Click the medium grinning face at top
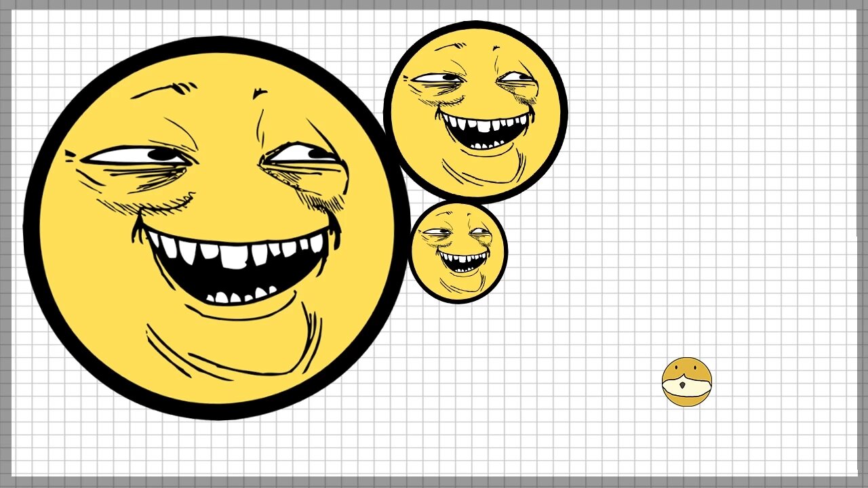 click(x=475, y=113)
